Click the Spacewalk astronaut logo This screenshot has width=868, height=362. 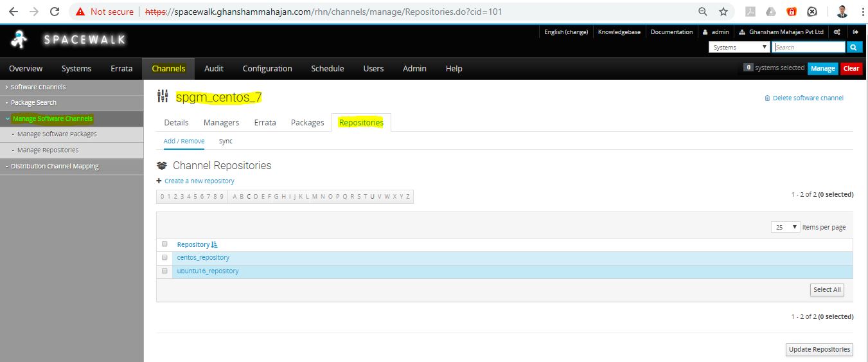click(19, 41)
